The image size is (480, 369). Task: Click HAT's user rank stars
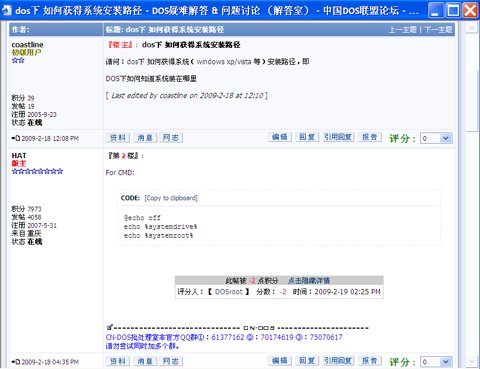tap(37, 171)
